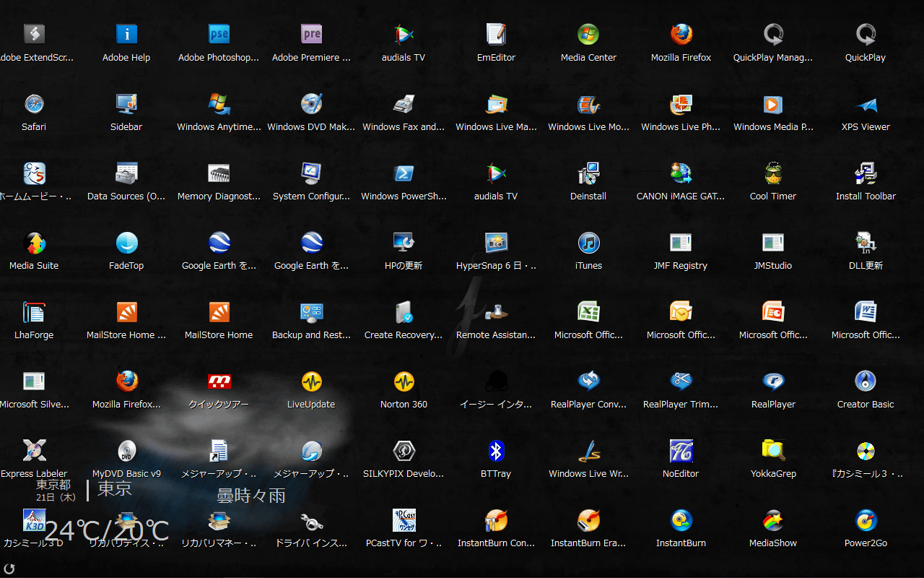Open the Memory Diagnostic tool icon
924x578 pixels.
[219, 173]
